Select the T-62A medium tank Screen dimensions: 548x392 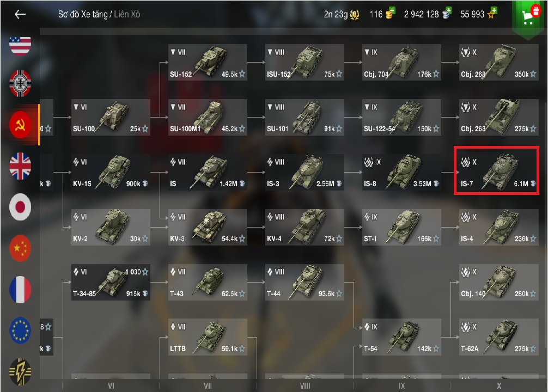[x=499, y=337]
